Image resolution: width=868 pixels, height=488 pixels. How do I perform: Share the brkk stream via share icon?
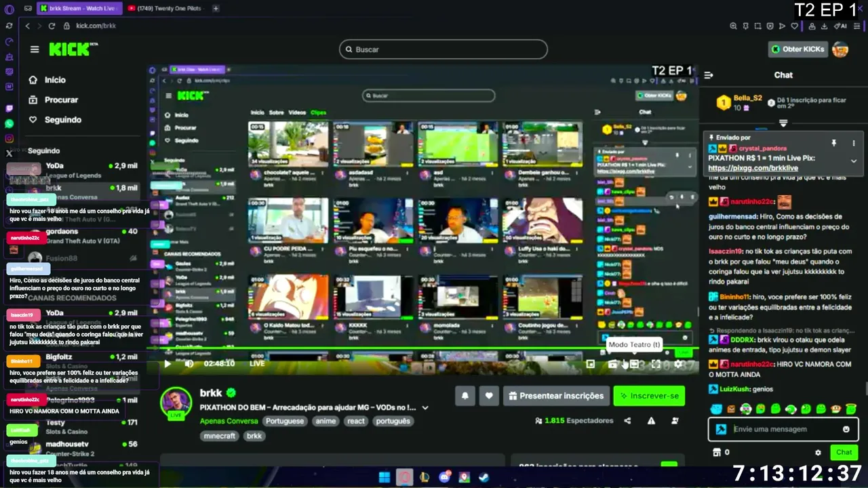point(627,421)
